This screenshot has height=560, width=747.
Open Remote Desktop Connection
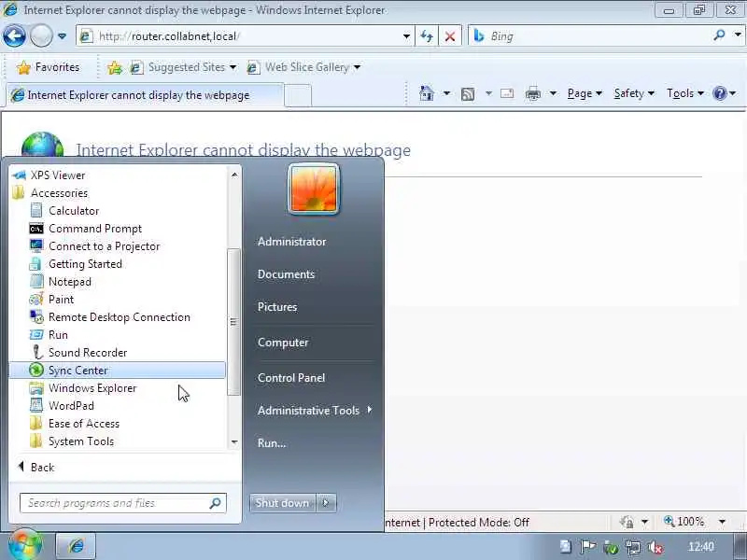click(118, 317)
